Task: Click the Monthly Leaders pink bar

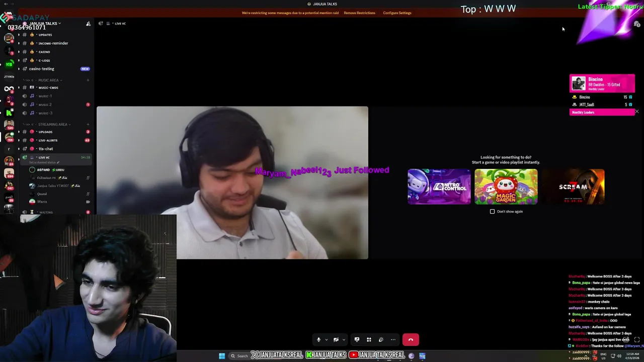Action: tap(602, 112)
